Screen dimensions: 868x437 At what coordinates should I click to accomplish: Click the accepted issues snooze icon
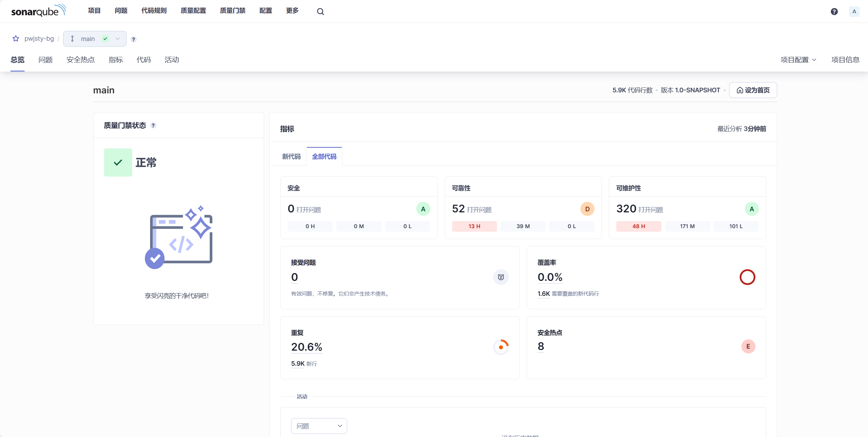501,277
